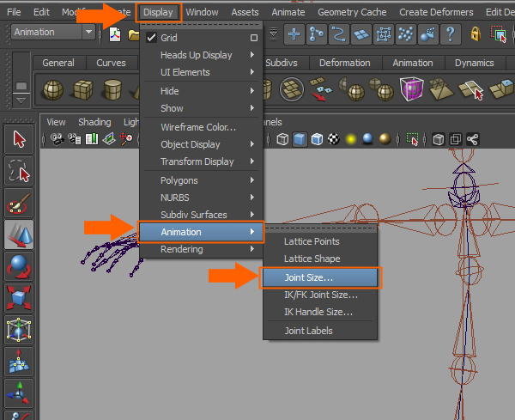This screenshot has width=515, height=420.
Task: Expand Rendering submenu
Action: point(201,249)
